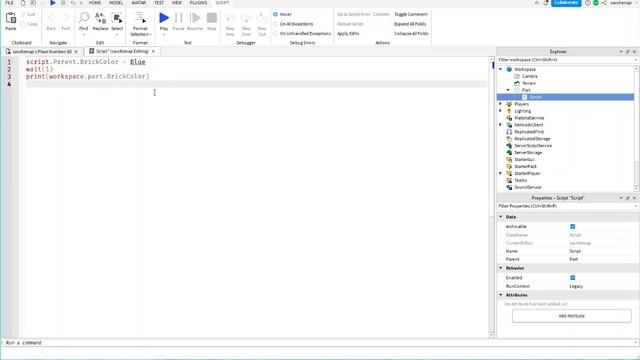Click the Back navigate arrow icon
This screenshot has width=640, height=360.
click(x=51, y=18)
